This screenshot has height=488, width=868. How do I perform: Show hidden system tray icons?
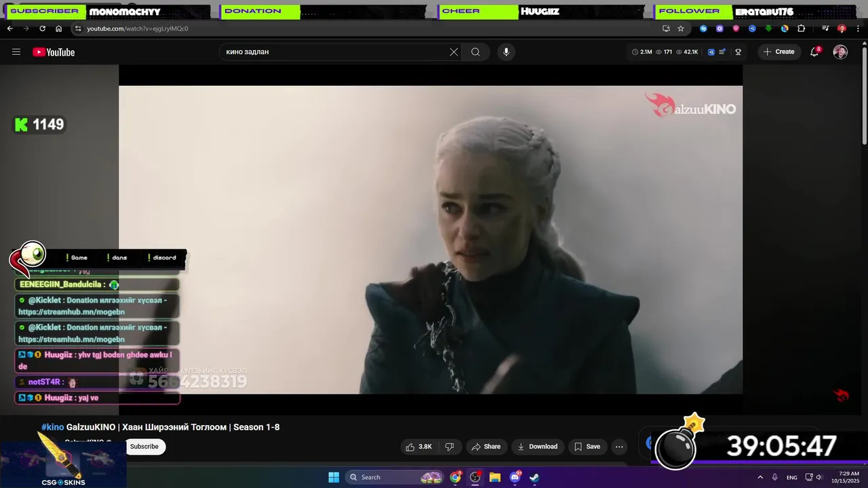click(x=760, y=477)
